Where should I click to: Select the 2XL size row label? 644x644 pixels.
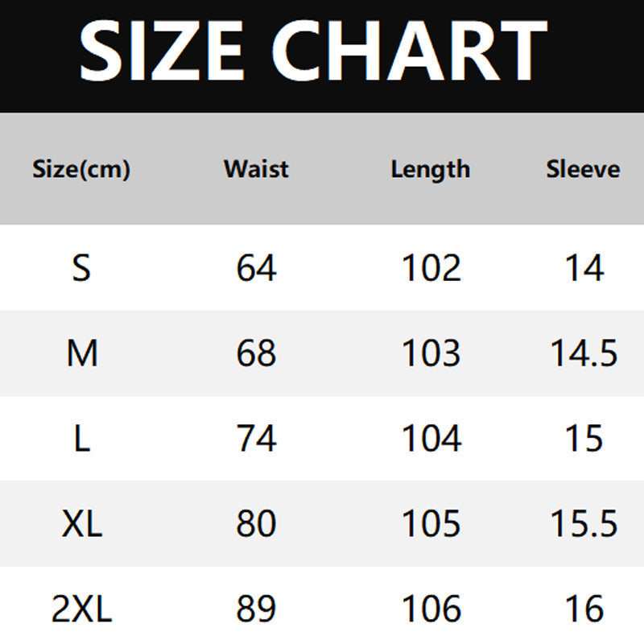(81, 609)
